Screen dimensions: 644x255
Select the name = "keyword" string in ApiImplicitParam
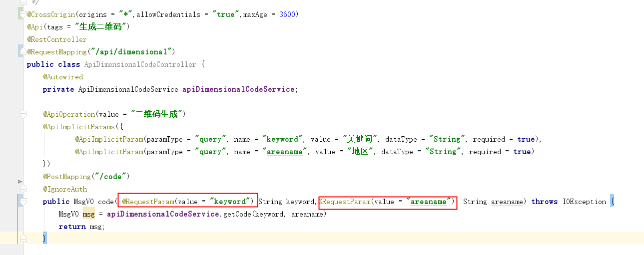pos(283,139)
